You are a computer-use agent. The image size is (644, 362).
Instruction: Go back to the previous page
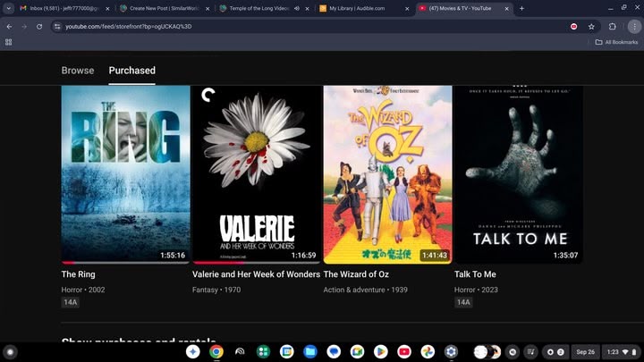9,26
